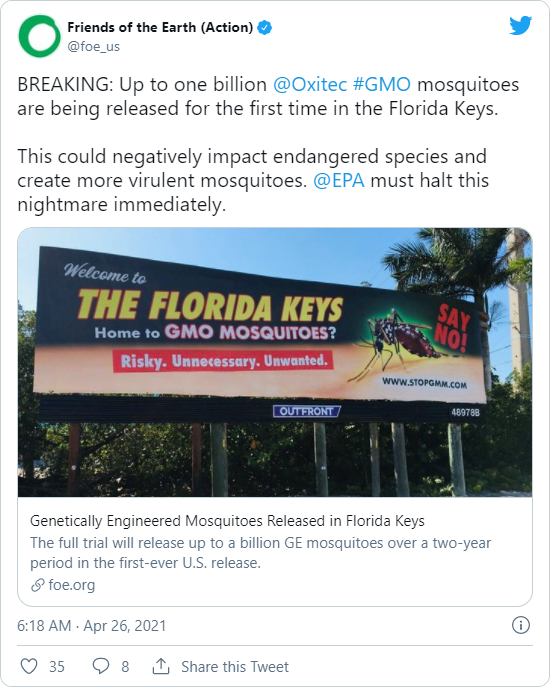
Task: Click the chain link icon beside foe.org
Action: 38,585
